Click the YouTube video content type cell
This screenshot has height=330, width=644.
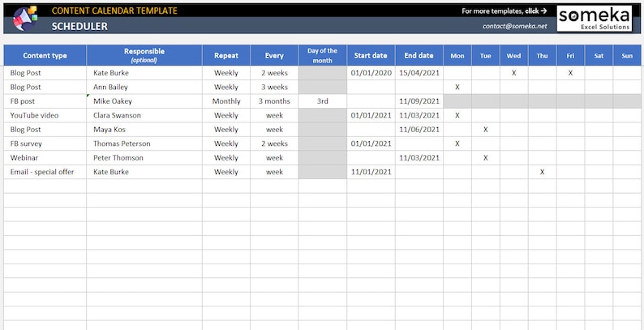[45, 115]
